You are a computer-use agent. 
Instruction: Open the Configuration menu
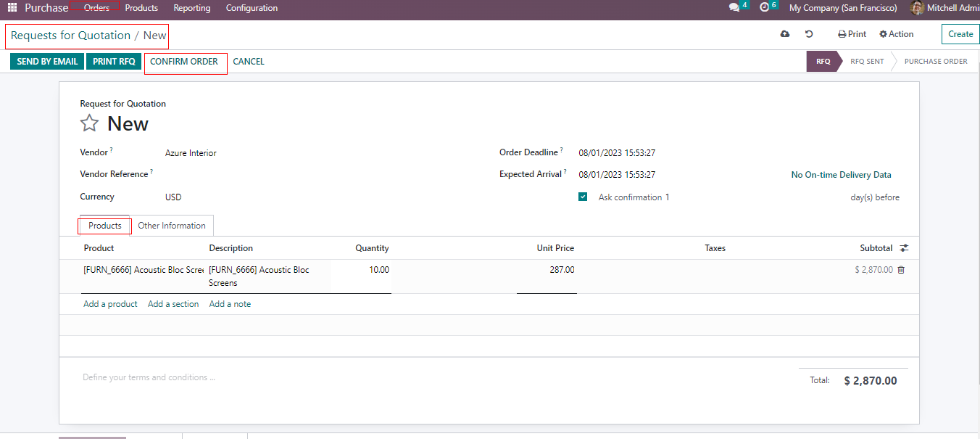[252, 8]
